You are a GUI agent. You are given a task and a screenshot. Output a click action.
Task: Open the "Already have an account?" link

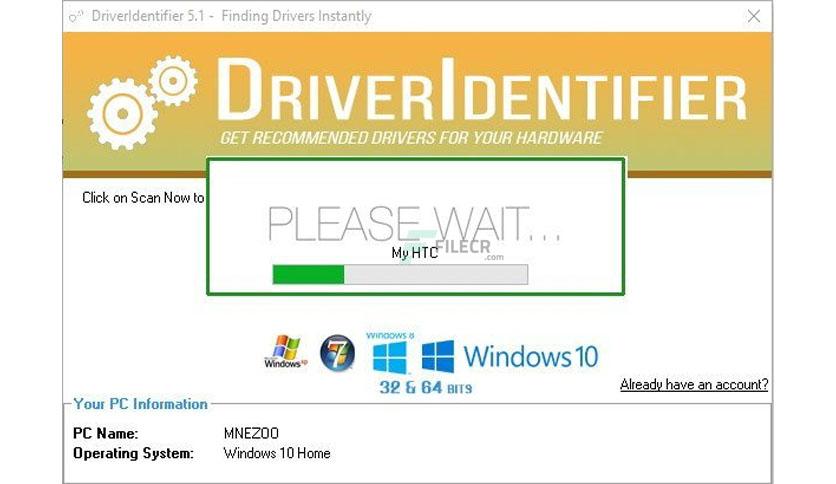(x=694, y=384)
